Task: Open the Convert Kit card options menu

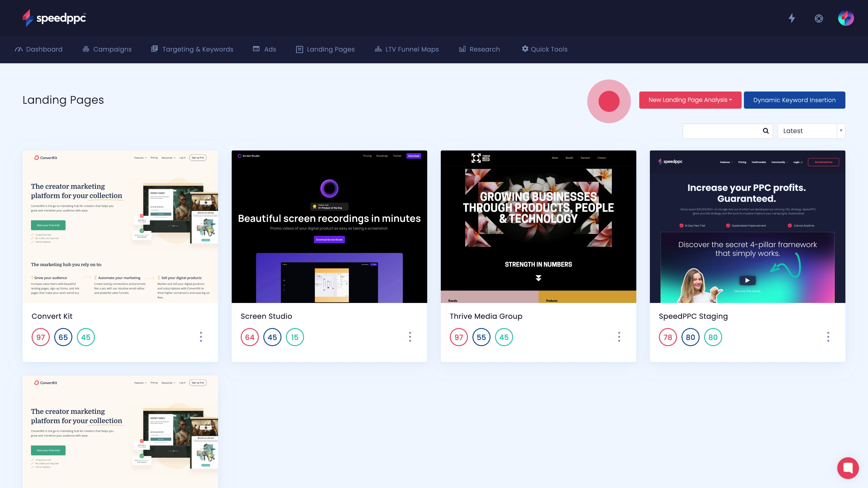Action: (x=201, y=337)
